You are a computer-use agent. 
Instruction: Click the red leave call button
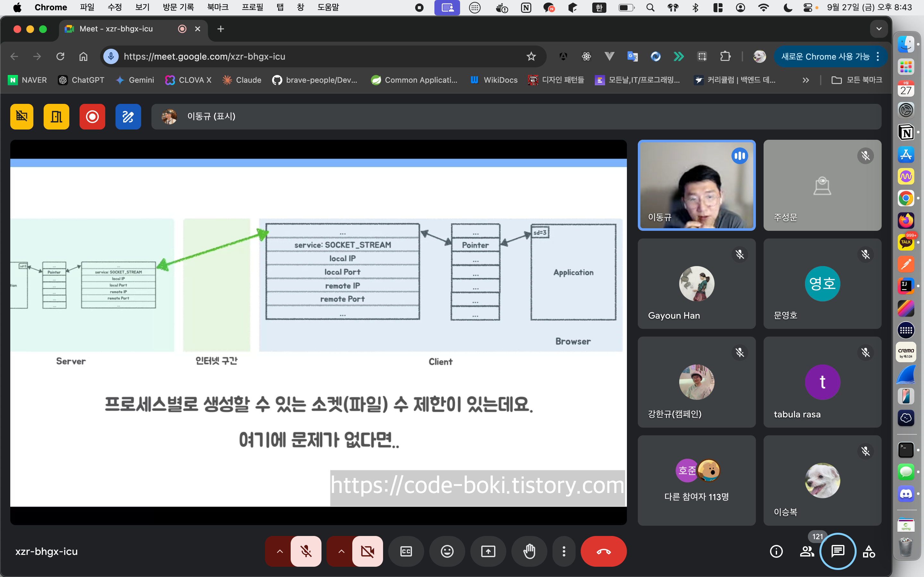pos(603,551)
